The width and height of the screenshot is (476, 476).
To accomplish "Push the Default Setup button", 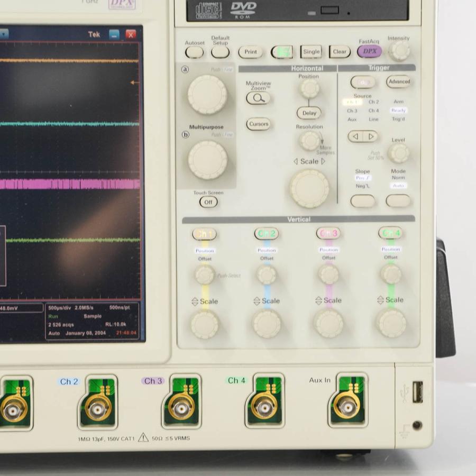I will coord(220,52).
